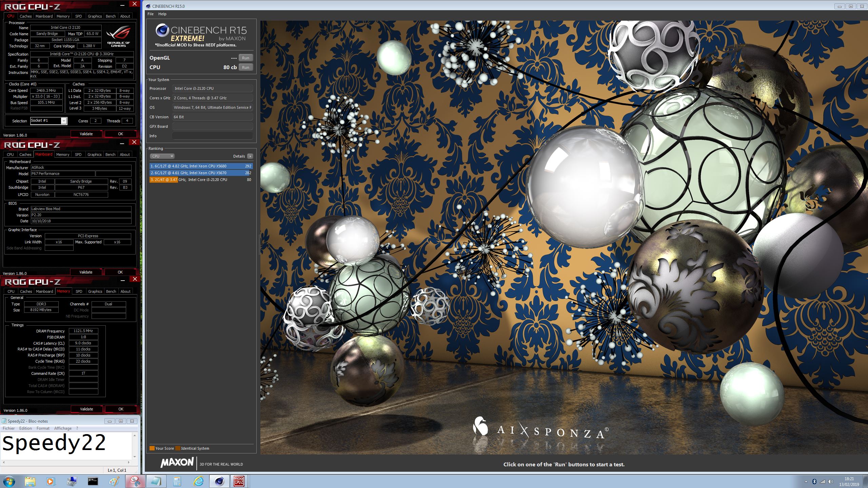The image size is (868, 488).
Task: Click the rendered AIXSPONZA scene image
Action: (x=564, y=237)
